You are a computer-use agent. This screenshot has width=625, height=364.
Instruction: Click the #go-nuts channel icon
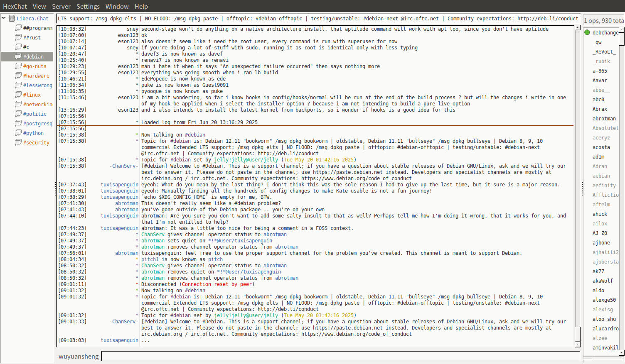[x=18, y=66]
